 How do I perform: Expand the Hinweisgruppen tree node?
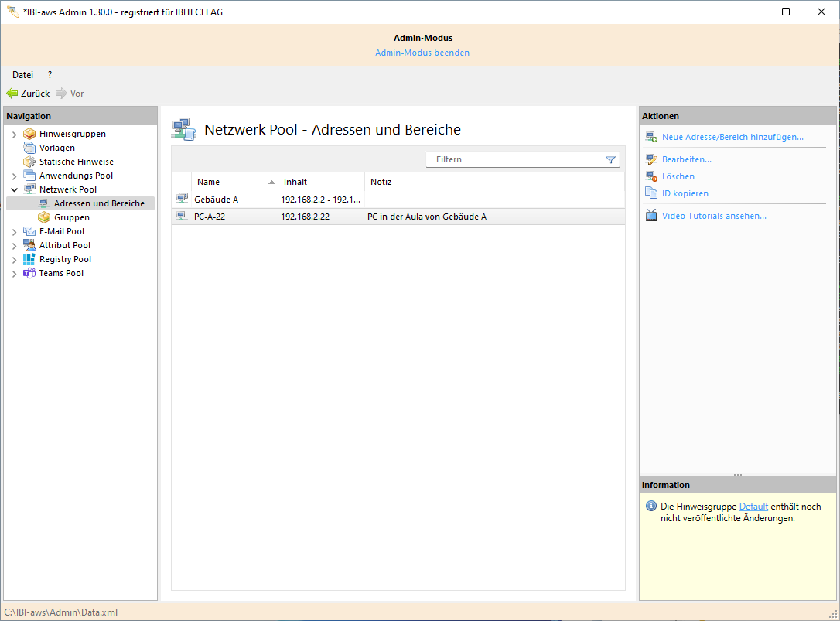(x=14, y=135)
